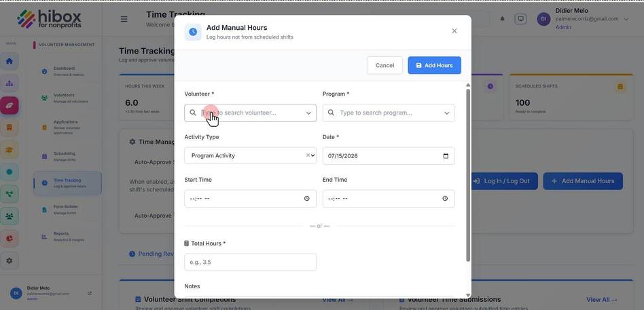This screenshot has width=644, height=310.
Task: Select the Time Tracking menu item
Action: (x=67, y=183)
